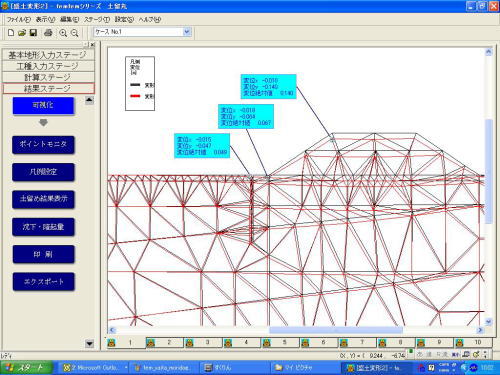Click the red line legend entry

click(142, 96)
